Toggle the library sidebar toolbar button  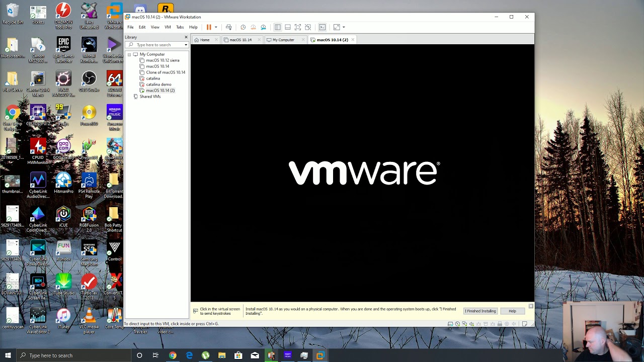[277, 27]
